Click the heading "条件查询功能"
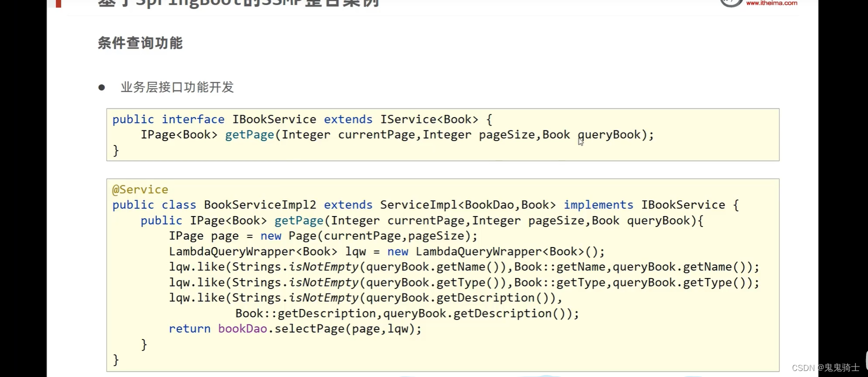The height and width of the screenshot is (377, 868). tap(140, 43)
